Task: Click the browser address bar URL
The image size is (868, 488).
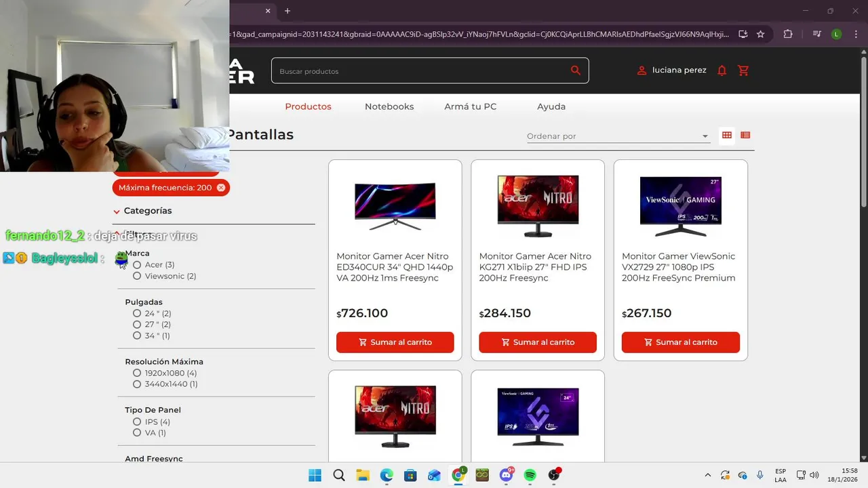Action: [478, 34]
